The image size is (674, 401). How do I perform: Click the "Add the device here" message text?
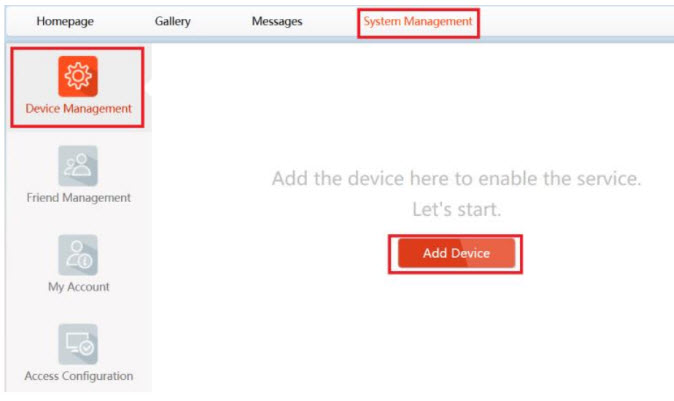coord(456,180)
